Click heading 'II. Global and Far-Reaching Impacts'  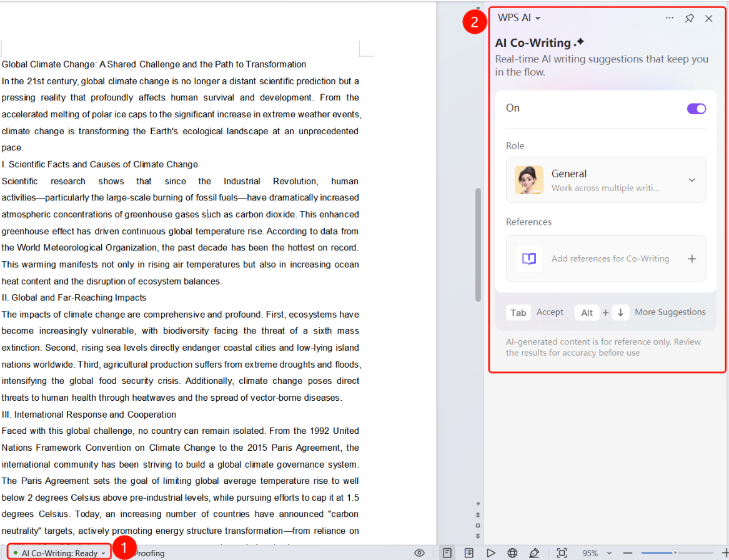coord(74,298)
